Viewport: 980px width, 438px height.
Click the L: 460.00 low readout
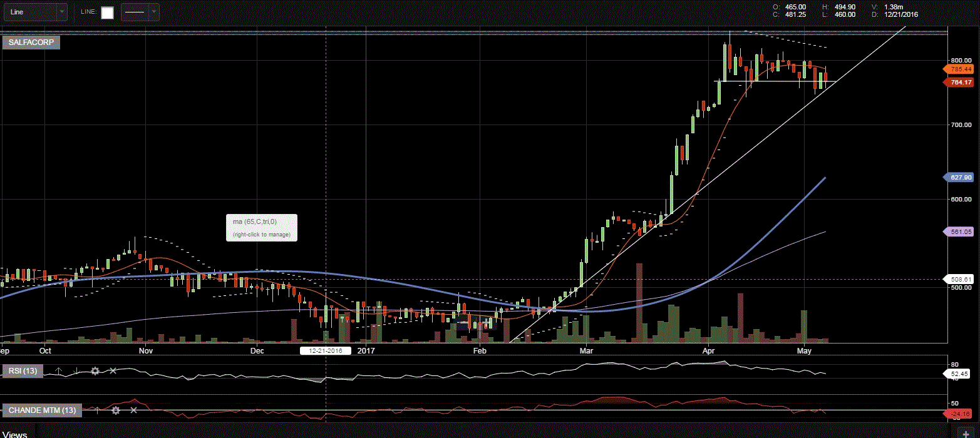tap(839, 14)
